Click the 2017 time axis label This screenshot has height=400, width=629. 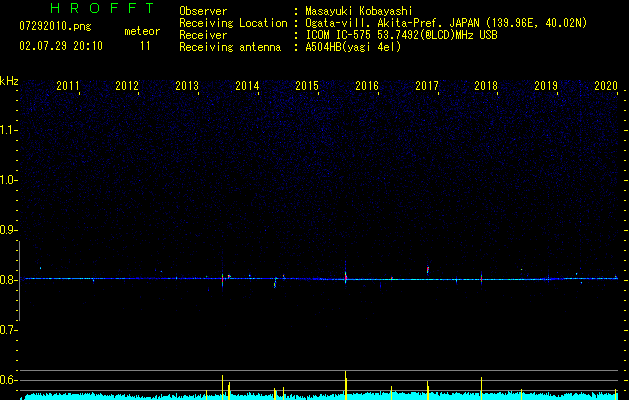[x=427, y=86]
